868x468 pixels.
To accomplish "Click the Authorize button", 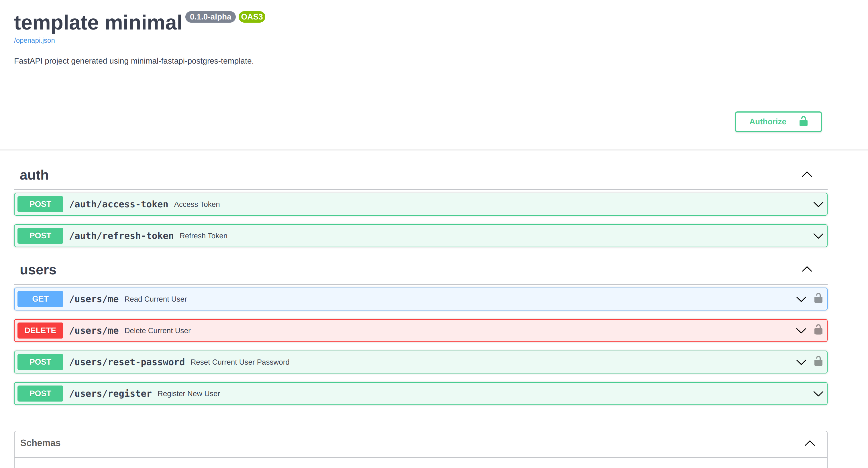I will tap(778, 122).
